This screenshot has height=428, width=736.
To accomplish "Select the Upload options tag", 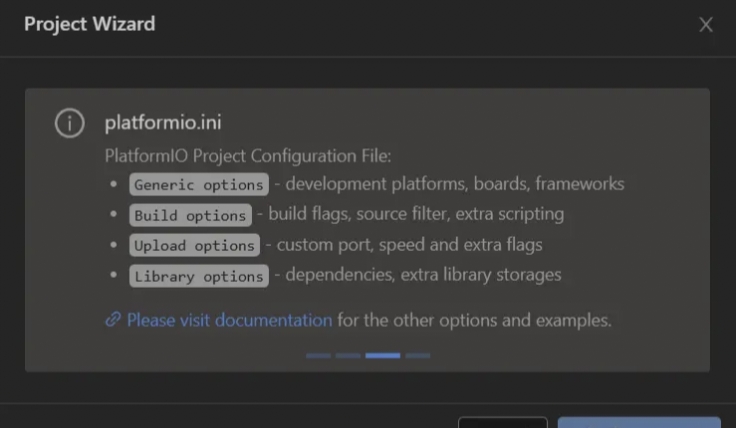I will click(x=194, y=245).
